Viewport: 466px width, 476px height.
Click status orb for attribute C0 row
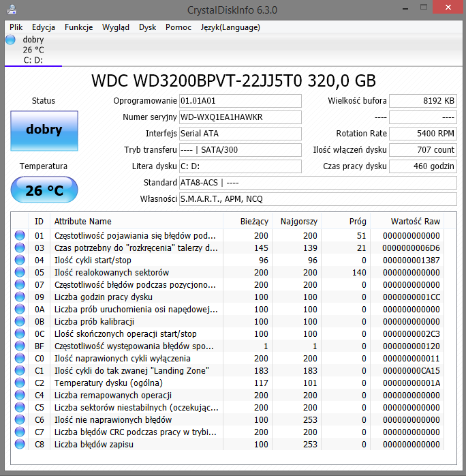click(20, 358)
